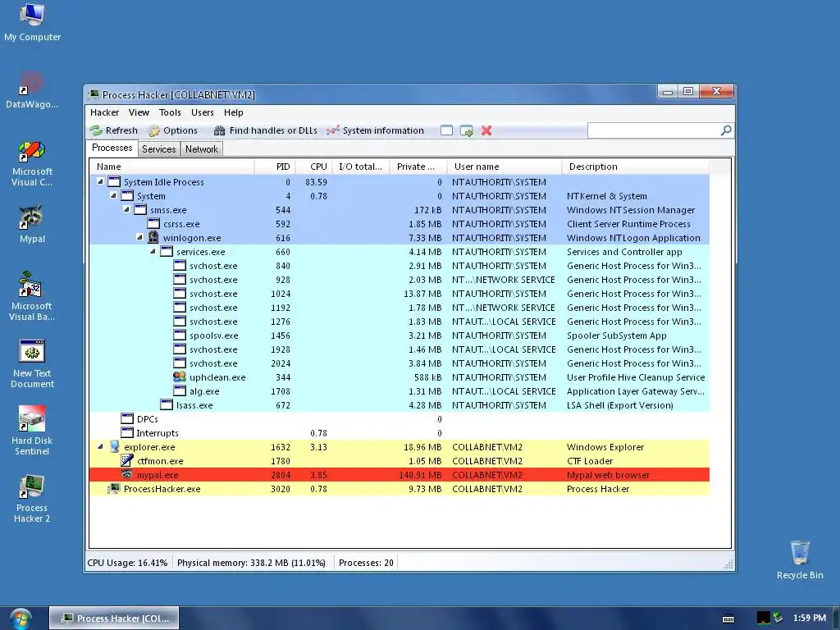Open the Recycle Bin
Screen dimensions: 840x630
(800, 559)
